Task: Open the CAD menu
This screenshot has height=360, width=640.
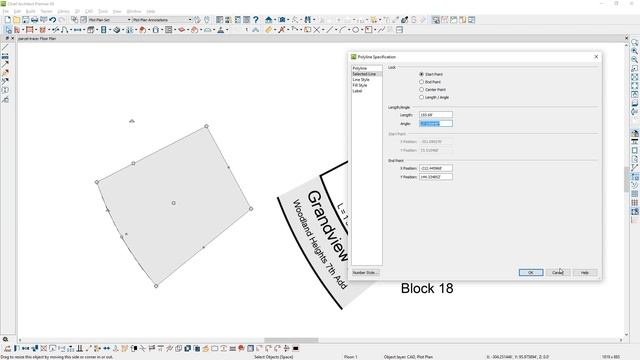Action: point(89,11)
